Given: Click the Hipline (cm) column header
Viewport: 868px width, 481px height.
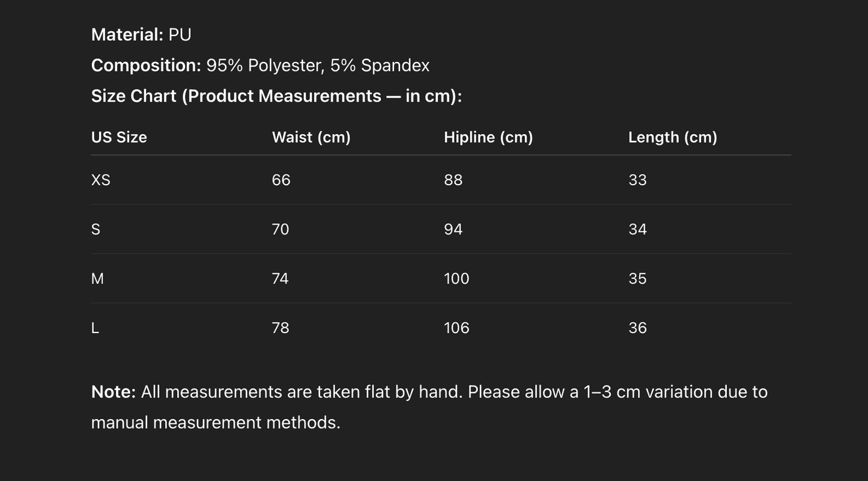Looking at the screenshot, I should tap(488, 138).
